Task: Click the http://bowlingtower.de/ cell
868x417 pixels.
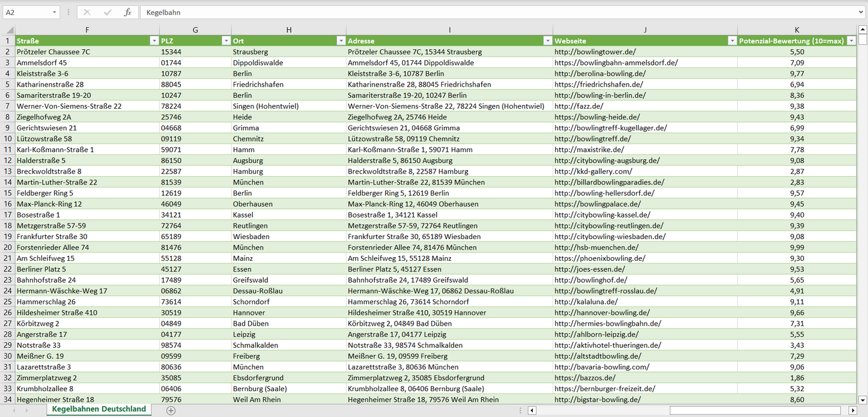Action: click(645, 52)
